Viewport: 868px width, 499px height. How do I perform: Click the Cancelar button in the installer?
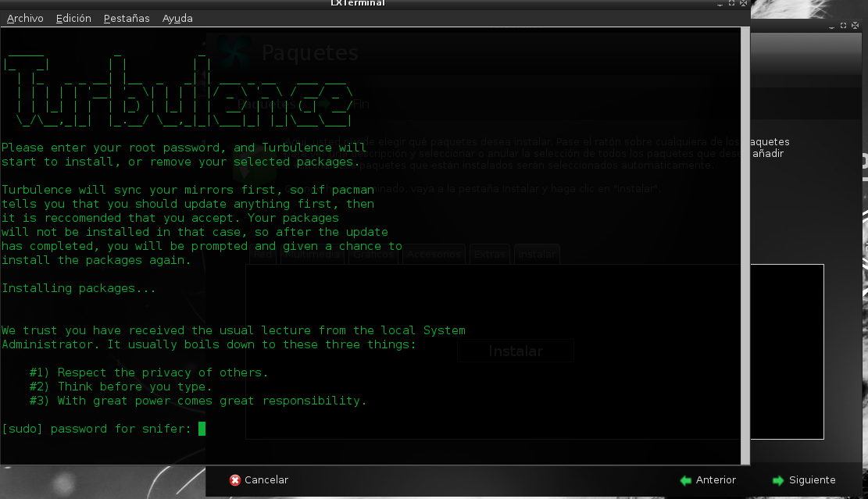[259, 480]
